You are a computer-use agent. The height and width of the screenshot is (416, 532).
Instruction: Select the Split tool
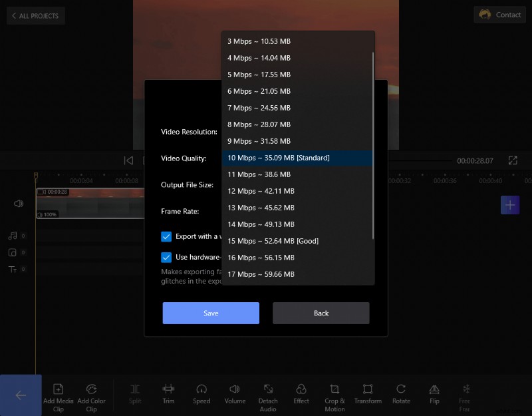click(135, 395)
